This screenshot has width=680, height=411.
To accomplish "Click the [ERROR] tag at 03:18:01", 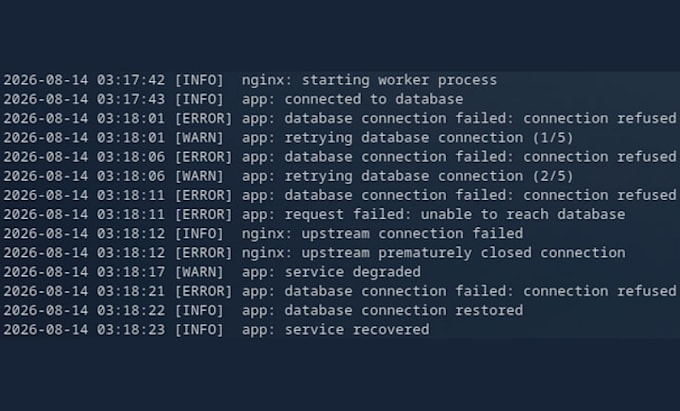I will (203, 118).
